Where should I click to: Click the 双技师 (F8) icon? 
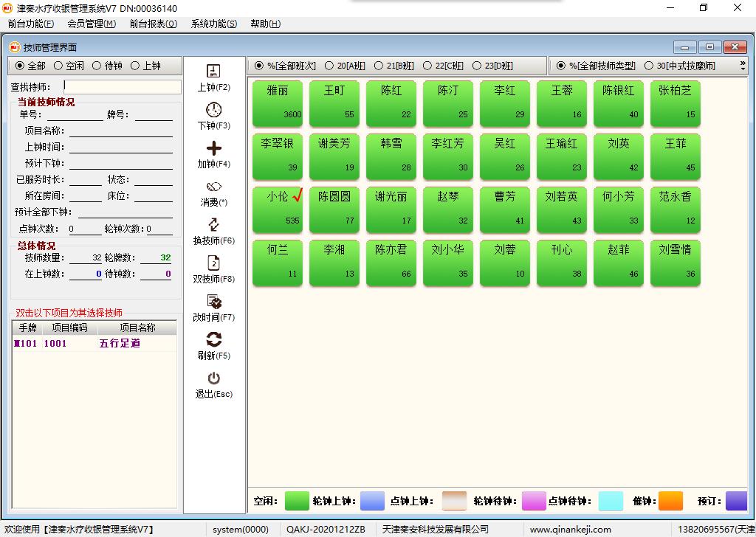213,263
